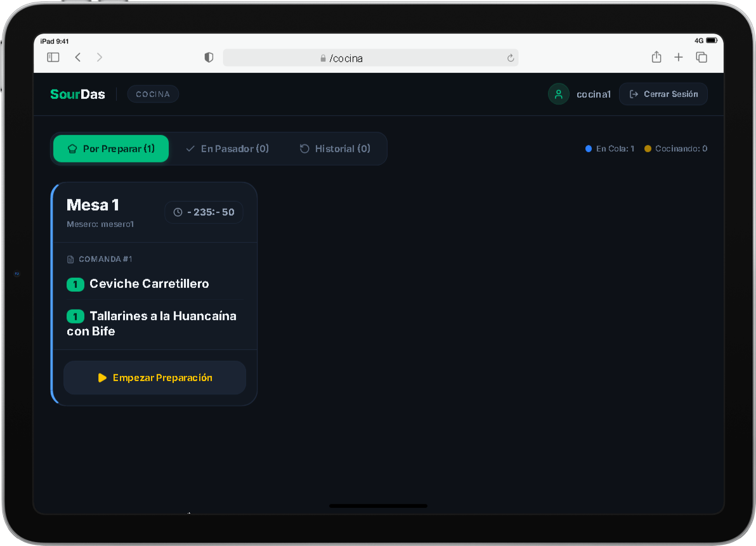This screenshot has width=756, height=546.
Task: Open the privacy shield icon
Action: [x=209, y=57]
